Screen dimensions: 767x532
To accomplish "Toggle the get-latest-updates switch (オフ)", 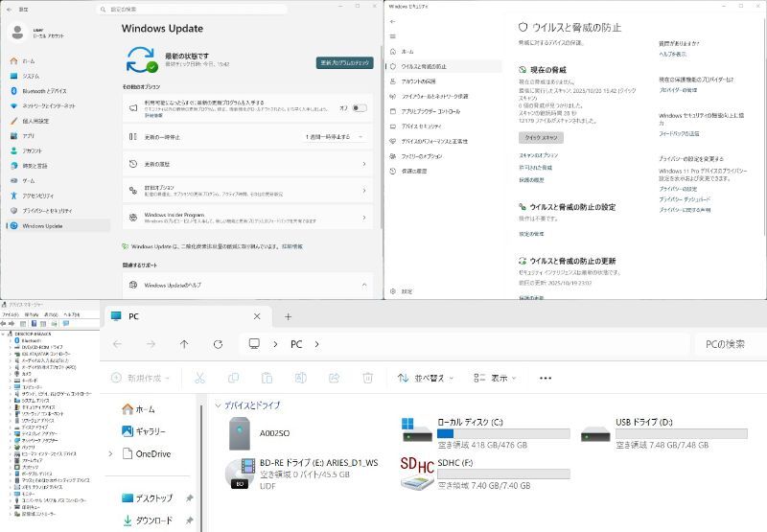I will pos(360,108).
